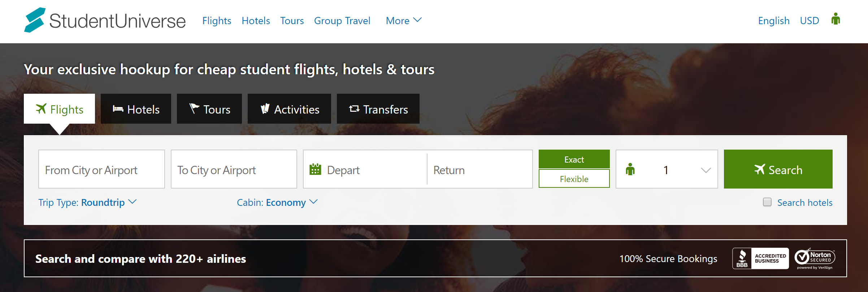Click the BBB Accredited Business badge

tap(760, 258)
